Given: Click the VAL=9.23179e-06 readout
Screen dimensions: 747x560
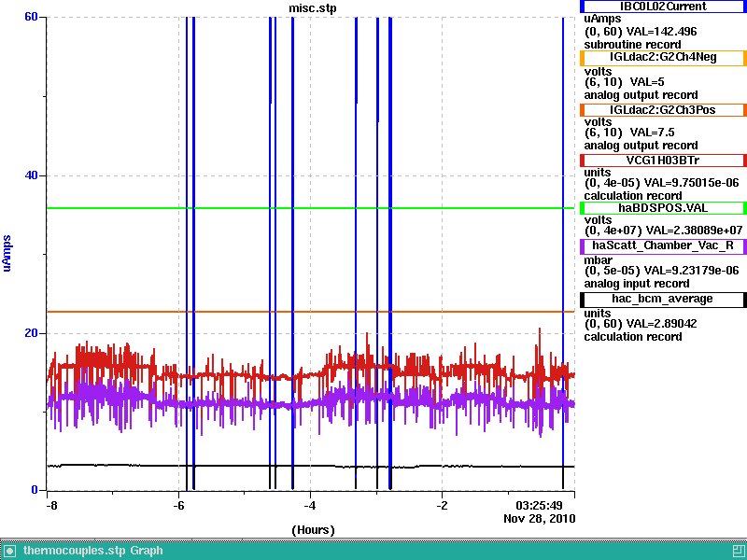Looking at the screenshot, I should tap(691, 271).
